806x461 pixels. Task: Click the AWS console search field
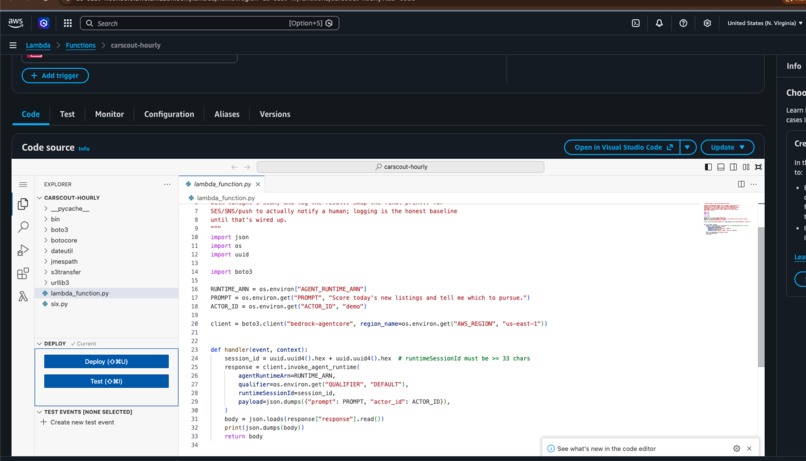(x=210, y=23)
